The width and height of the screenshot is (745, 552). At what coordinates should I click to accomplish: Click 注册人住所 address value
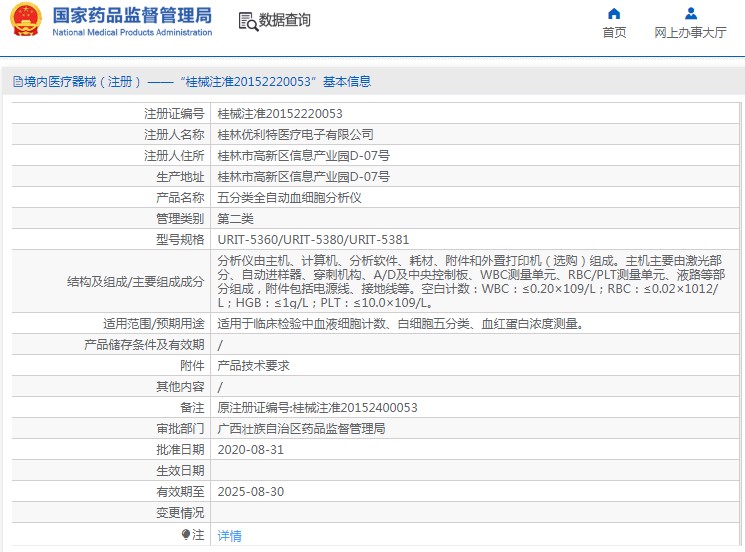coord(303,156)
